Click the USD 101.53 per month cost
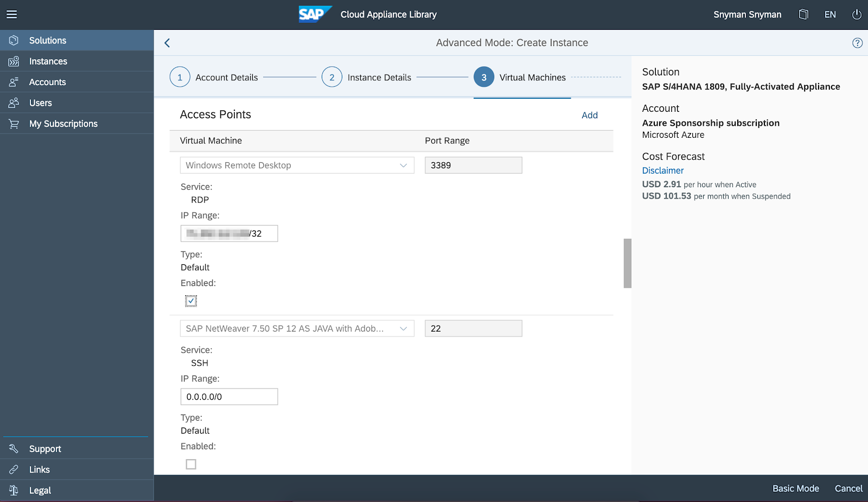This screenshot has width=868, height=502. [x=716, y=196]
